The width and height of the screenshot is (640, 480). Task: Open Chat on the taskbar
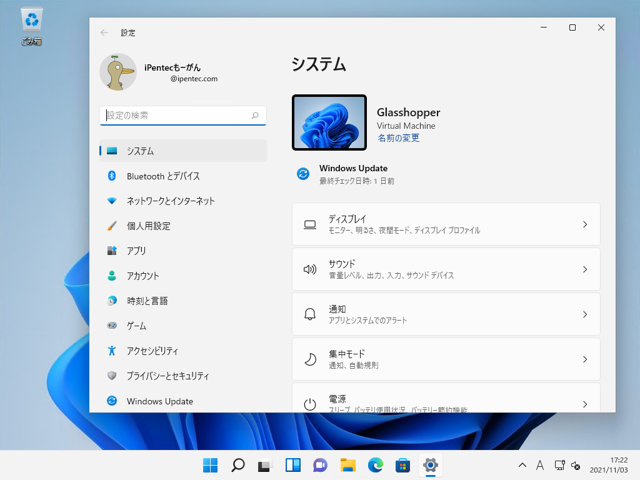320,465
